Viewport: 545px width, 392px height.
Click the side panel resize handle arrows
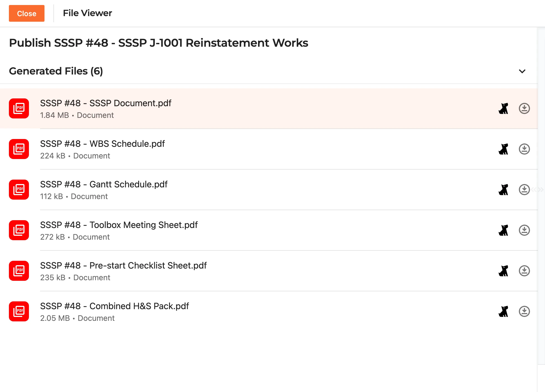click(537, 190)
